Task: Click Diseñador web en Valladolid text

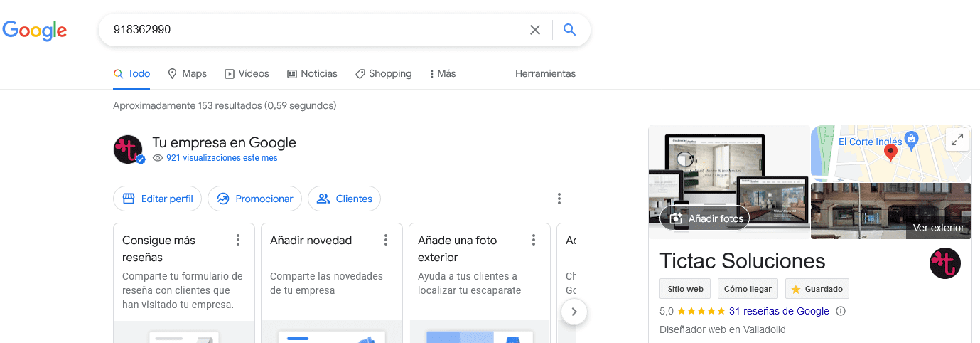Action: (x=723, y=329)
